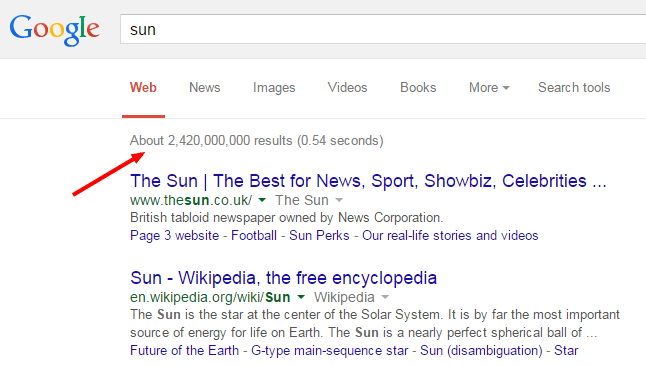Switch to the News tab
Image resolution: width=646 pixels, height=366 pixels.
click(205, 87)
